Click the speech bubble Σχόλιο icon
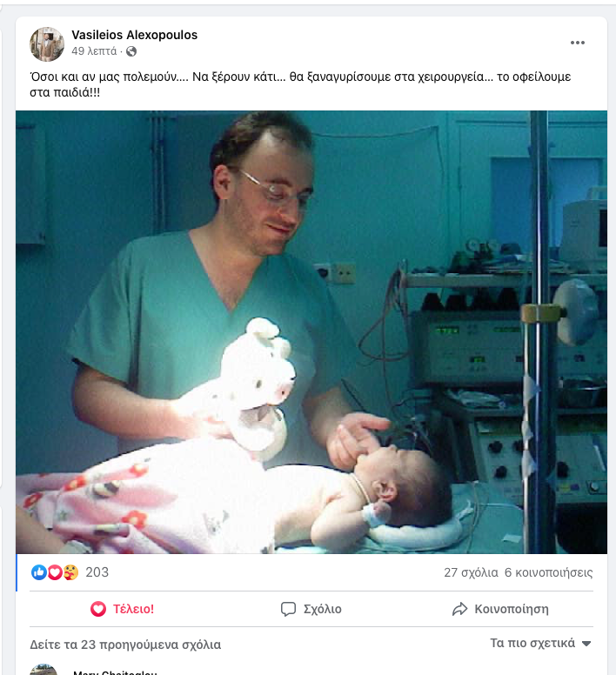This screenshot has height=675, width=616. pos(289,609)
